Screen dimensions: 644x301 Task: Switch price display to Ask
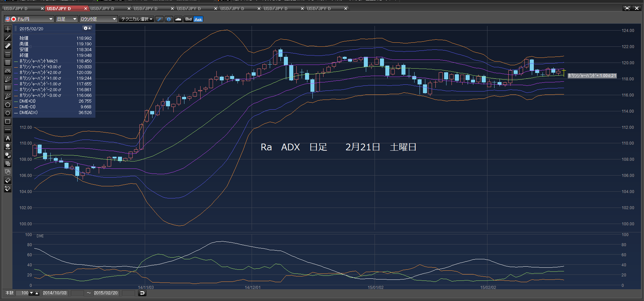pos(198,19)
